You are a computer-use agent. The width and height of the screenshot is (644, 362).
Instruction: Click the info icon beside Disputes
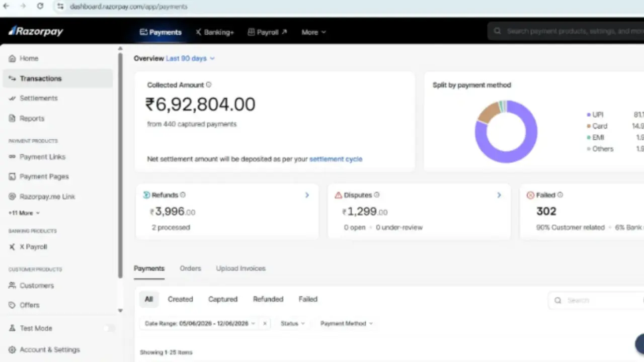(376, 195)
